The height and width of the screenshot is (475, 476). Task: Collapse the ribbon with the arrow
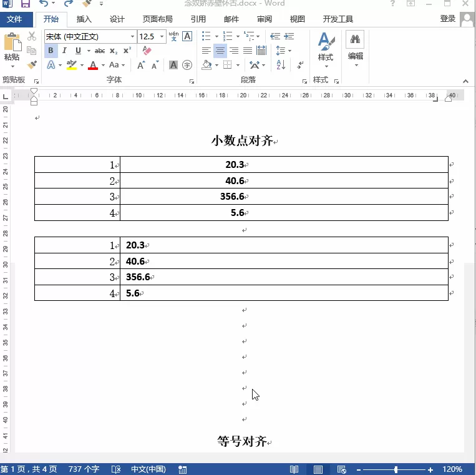tap(465, 81)
